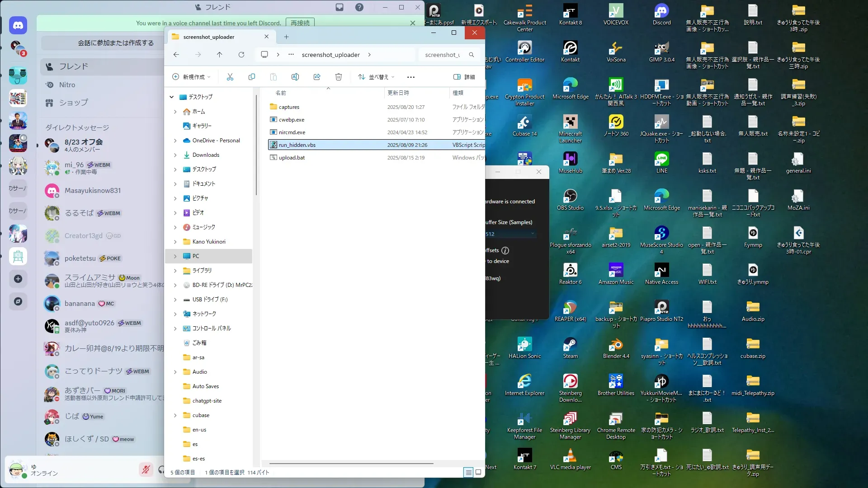Click the horizontal scrollbar in file list
Viewport: 868px width, 488px height.
tap(351, 464)
